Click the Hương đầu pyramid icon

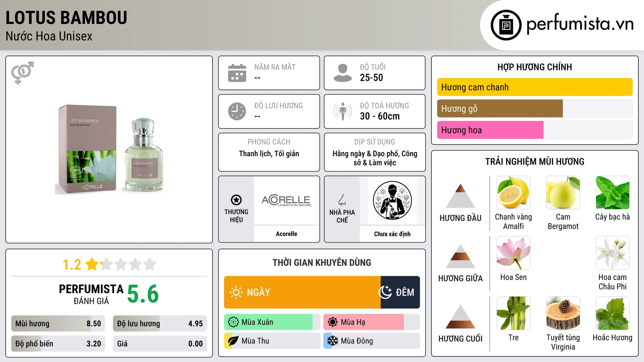click(x=460, y=196)
